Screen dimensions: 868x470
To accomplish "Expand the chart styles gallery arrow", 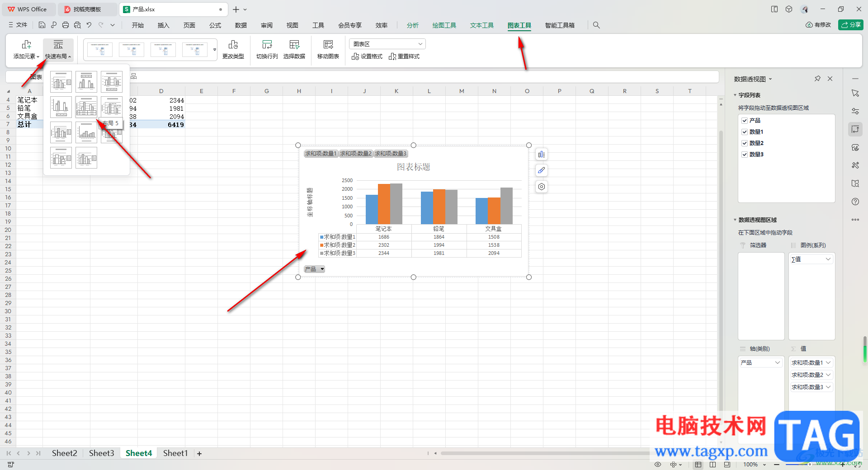I will 215,49.
